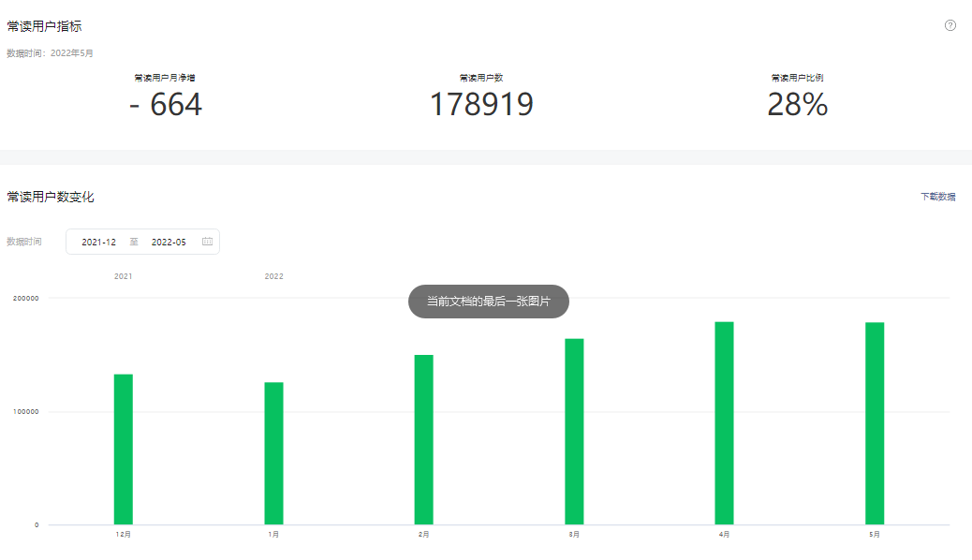This screenshot has height=560, width=972.
Task: Click the 200000 y-axis label
Action: (x=25, y=298)
